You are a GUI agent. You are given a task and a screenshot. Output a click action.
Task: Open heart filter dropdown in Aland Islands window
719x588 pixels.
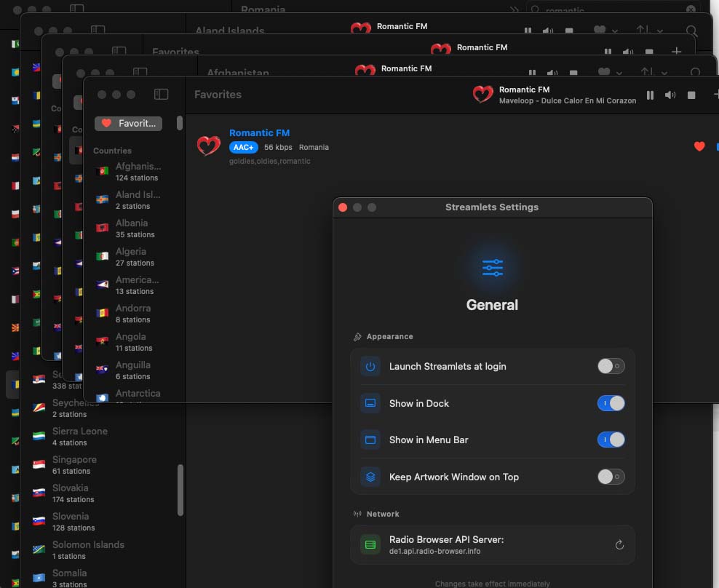click(x=605, y=31)
